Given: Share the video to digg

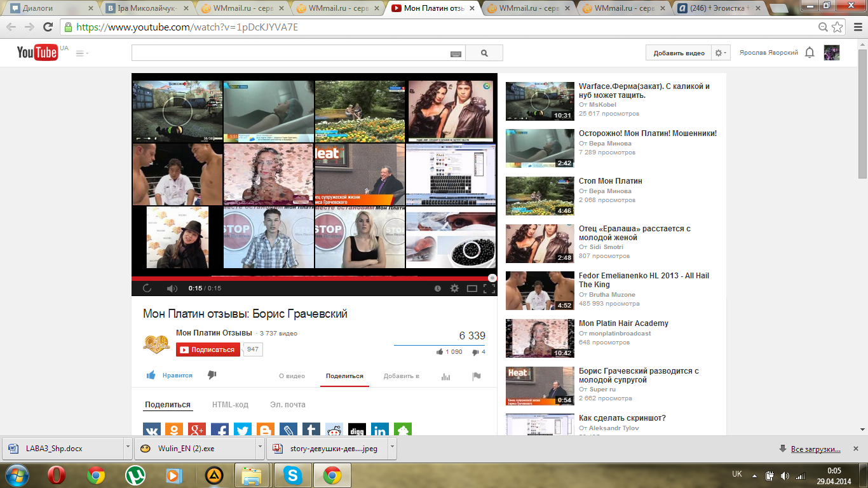Looking at the screenshot, I should 357,430.
